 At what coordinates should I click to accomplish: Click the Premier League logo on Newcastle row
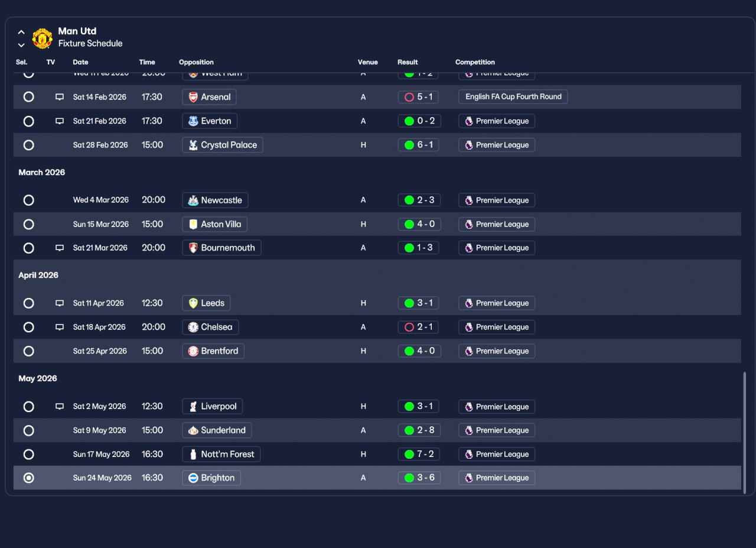469,200
